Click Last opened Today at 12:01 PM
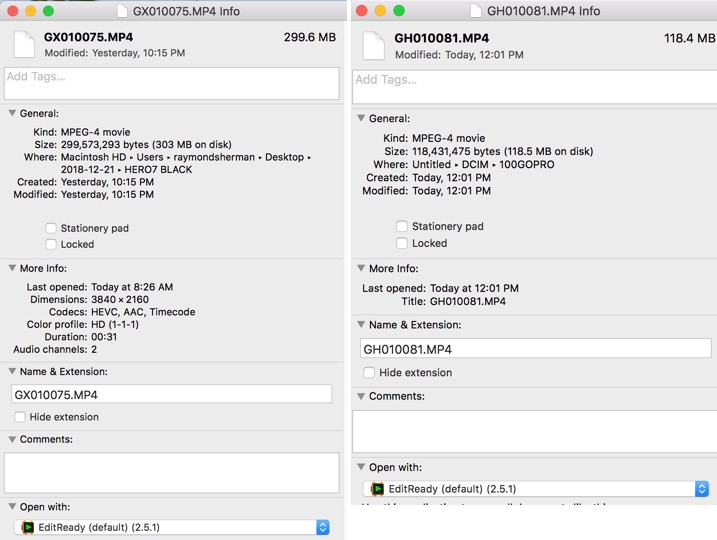 (x=474, y=288)
